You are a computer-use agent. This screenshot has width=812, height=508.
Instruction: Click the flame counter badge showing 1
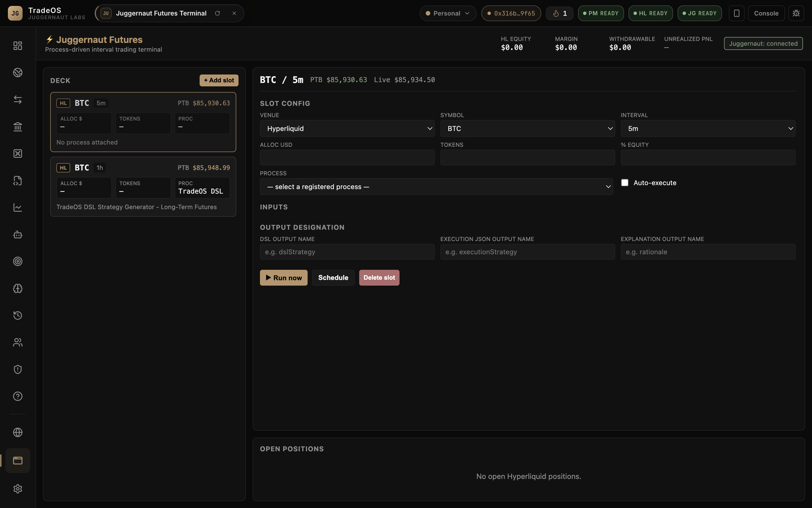(559, 14)
